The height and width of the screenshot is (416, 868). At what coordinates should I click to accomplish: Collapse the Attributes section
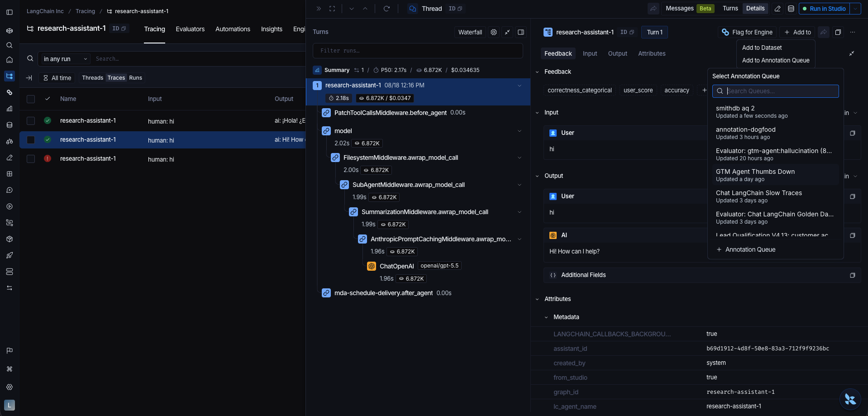[537, 299]
